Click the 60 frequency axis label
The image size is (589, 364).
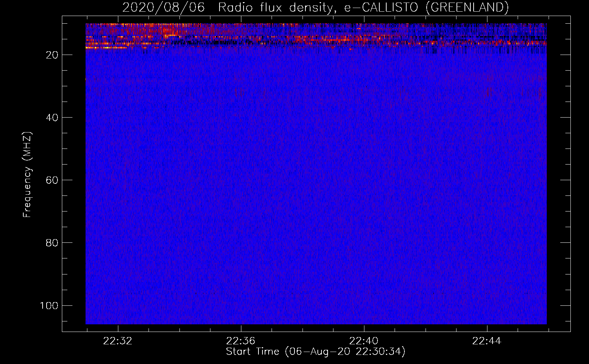coord(52,180)
